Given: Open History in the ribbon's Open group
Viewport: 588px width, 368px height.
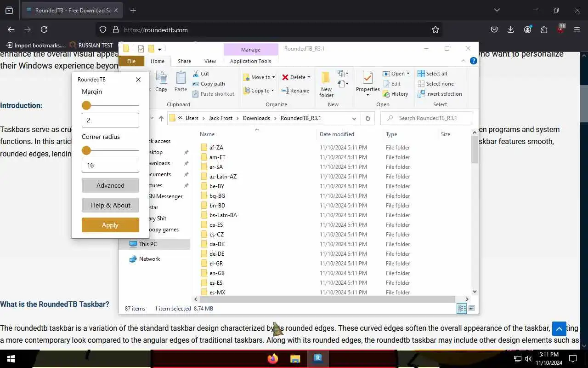Looking at the screenshot, I should pos(396,94).
